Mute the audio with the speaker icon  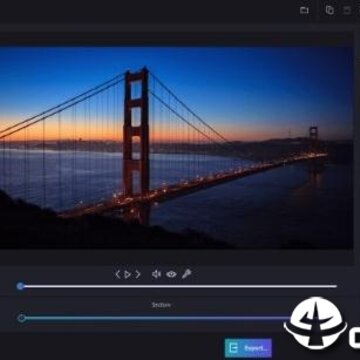156,274
